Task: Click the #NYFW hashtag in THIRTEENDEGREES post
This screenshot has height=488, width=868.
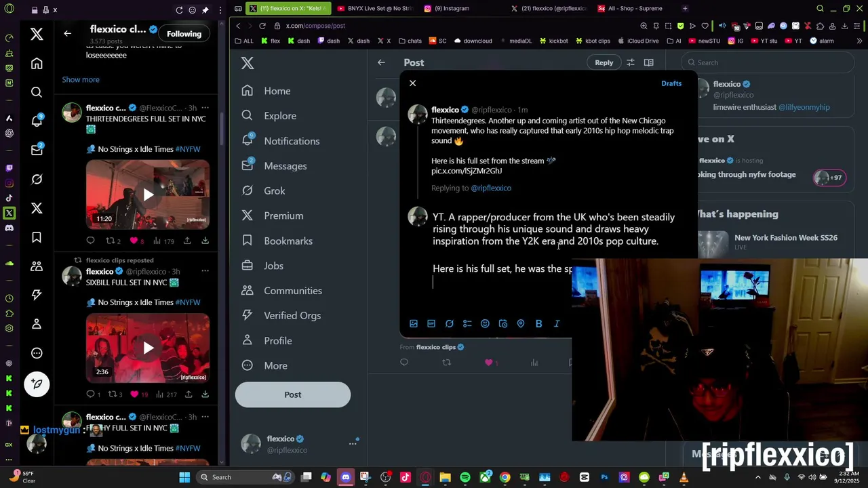Action: (x=188, y=149)
